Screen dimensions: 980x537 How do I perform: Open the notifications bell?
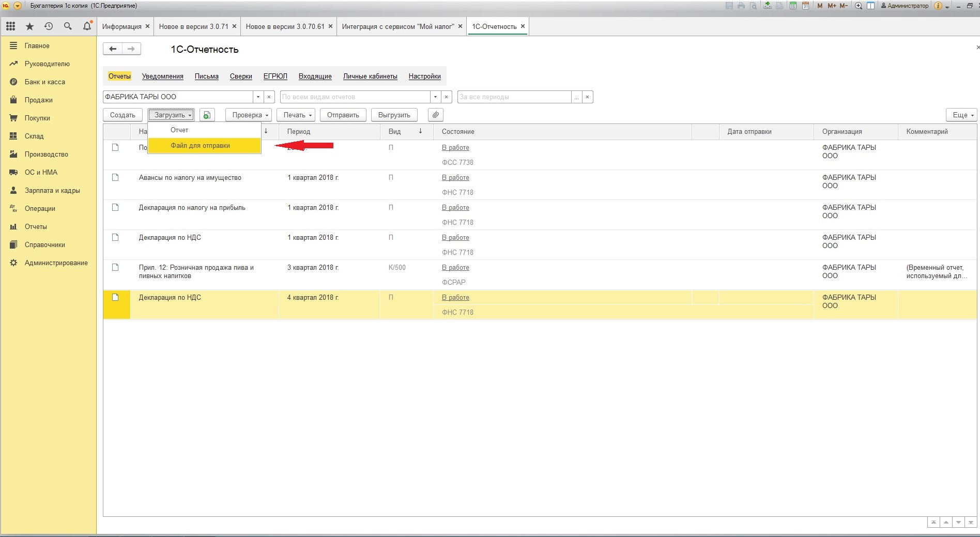(x=87, y=26)
